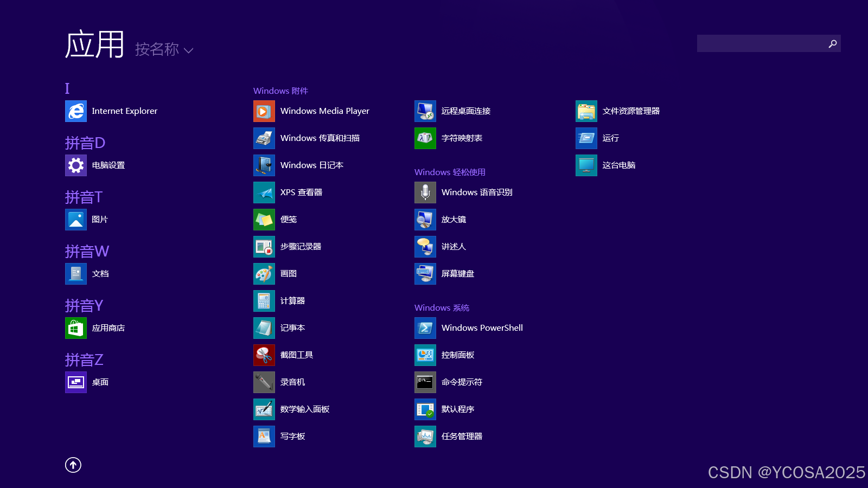Screen dimensions: 868x488
Task: Open 数学输入面板 icon
Action: coord(264,409)
